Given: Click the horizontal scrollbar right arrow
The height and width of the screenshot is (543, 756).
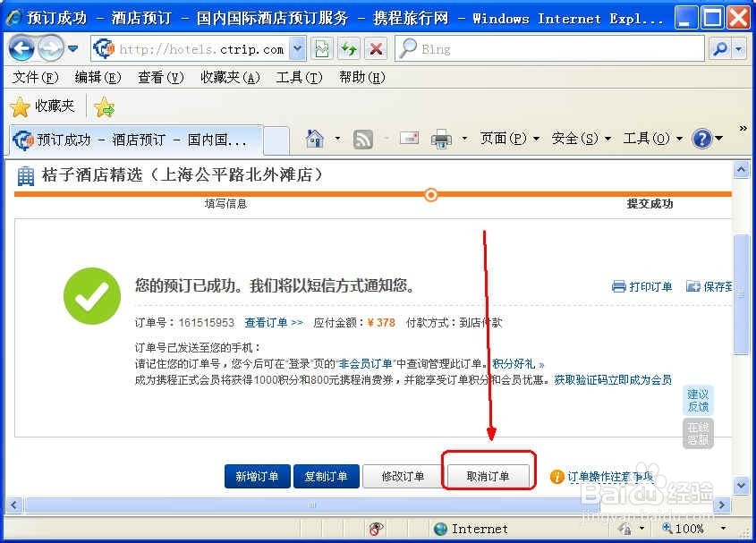Looking at the screenshot, I should pyautogui.click(x=722, y=505).
